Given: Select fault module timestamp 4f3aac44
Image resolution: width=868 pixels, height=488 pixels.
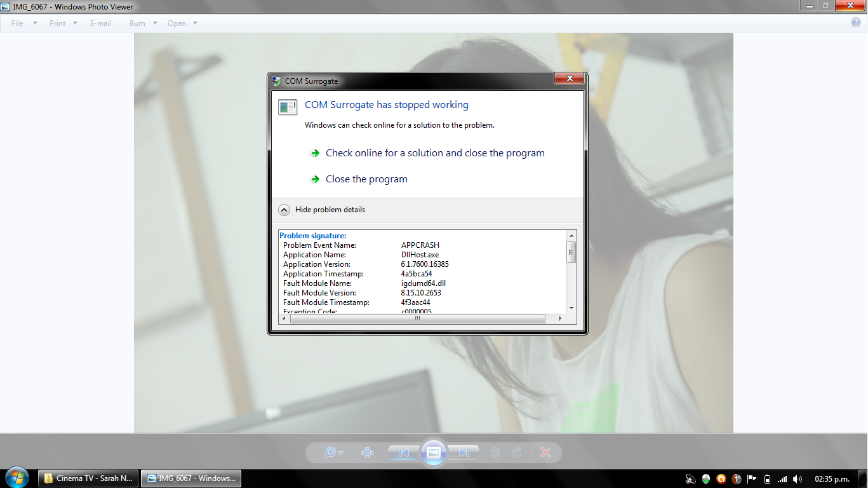Looking at the screenshot, I should [415, 302].
